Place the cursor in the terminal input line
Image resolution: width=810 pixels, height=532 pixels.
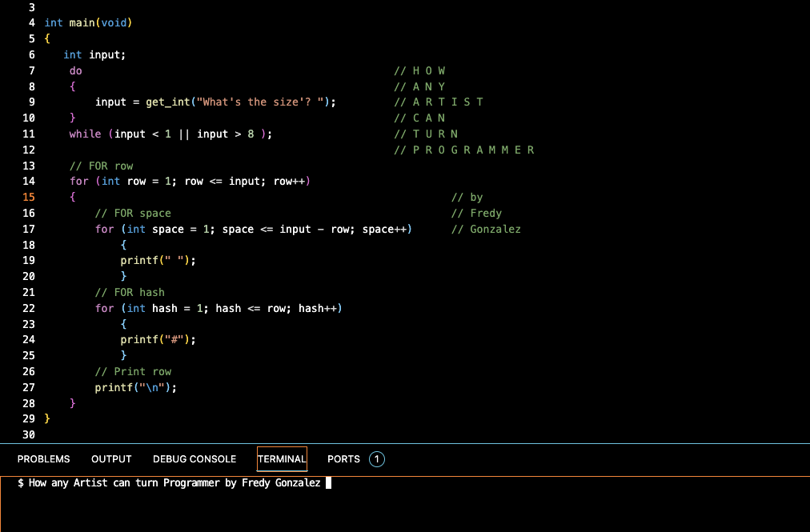pyautogui.click(x=328, y=482)
